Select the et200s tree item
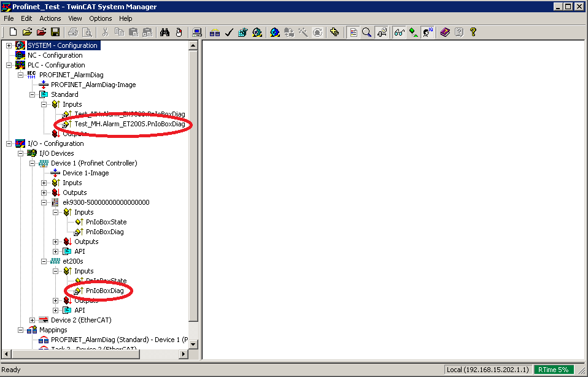588x377 pixels. (x=73, y=261)
